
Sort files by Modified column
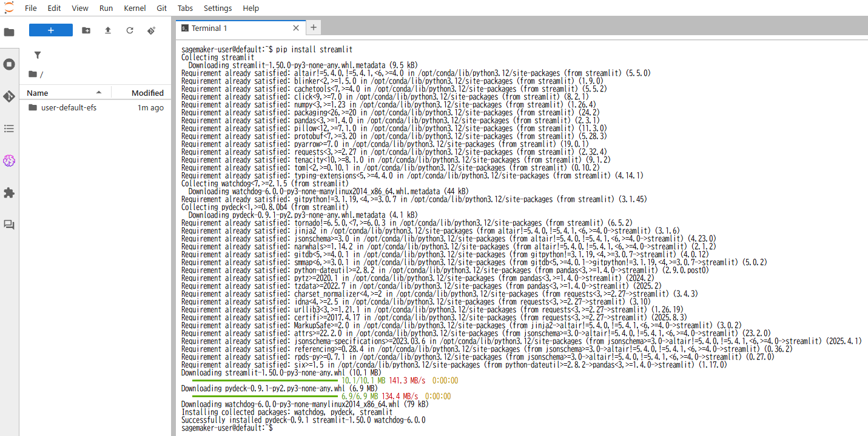coord(147,93)
